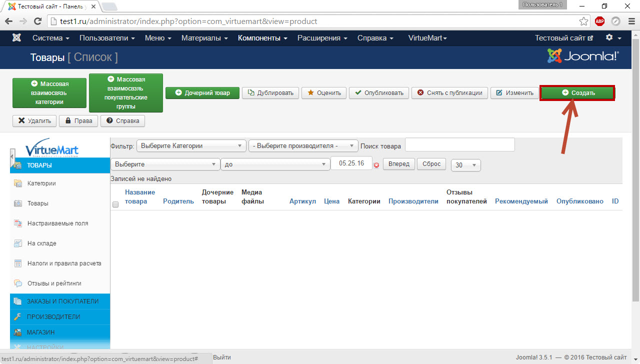
Task: Clear the date with the red icon
Action: (376, 165)
